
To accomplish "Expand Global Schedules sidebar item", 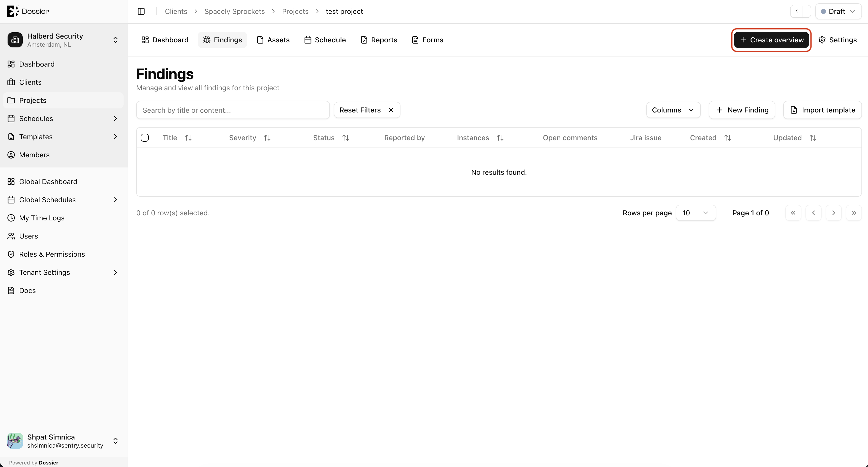I will pos(115,200).
